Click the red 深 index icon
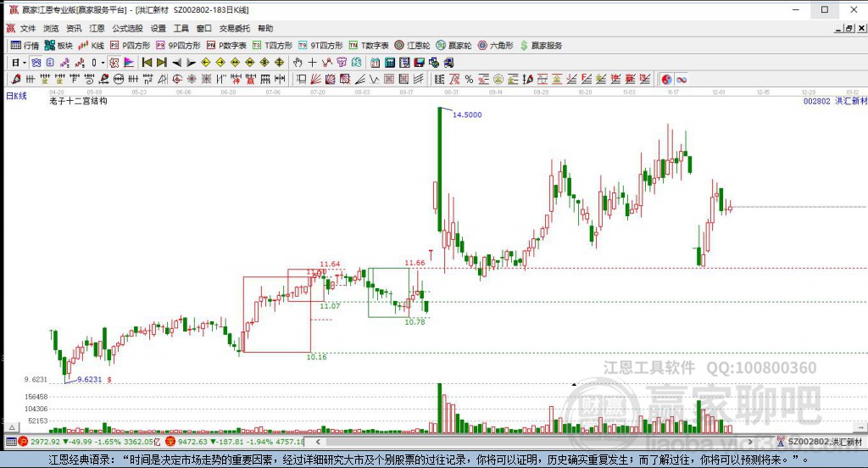The height and width of the screenshot is (468, 868). (x=170, y=442)
